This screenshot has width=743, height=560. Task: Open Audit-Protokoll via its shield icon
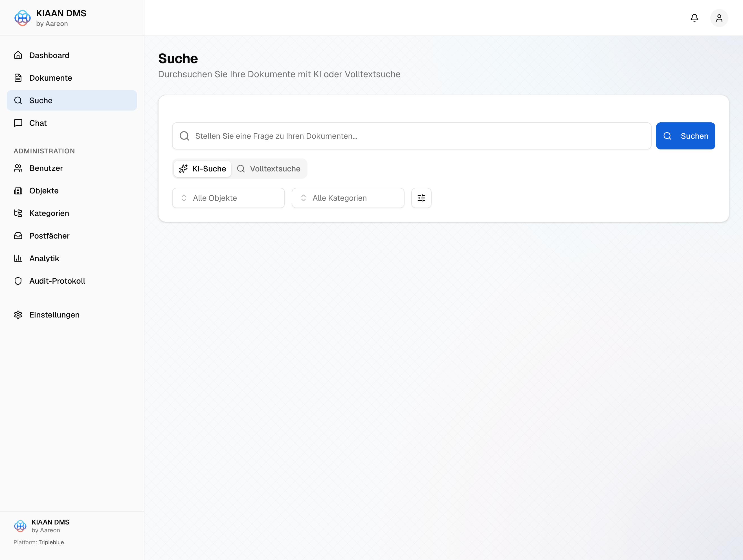pos(18,281)
